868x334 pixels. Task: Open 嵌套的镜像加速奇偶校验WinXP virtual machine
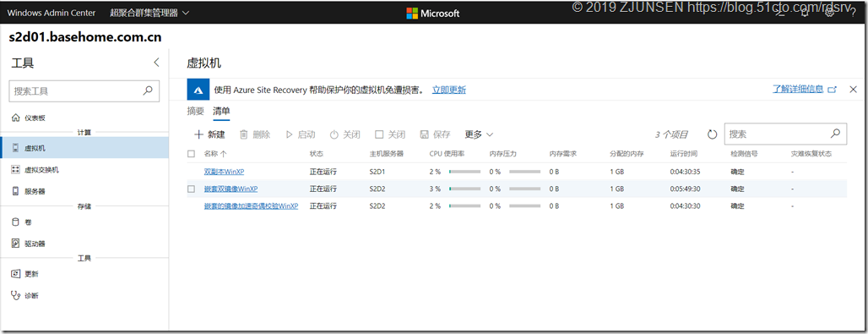(251, 205)
